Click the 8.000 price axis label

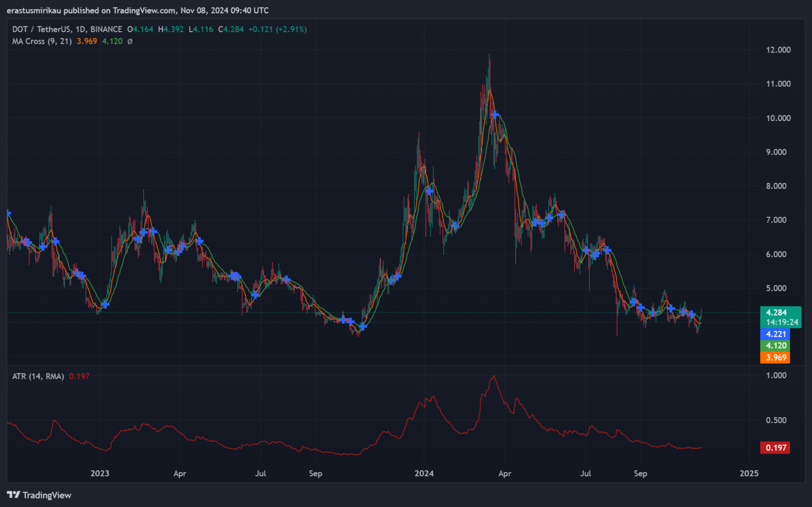click(x=776, y=186)
